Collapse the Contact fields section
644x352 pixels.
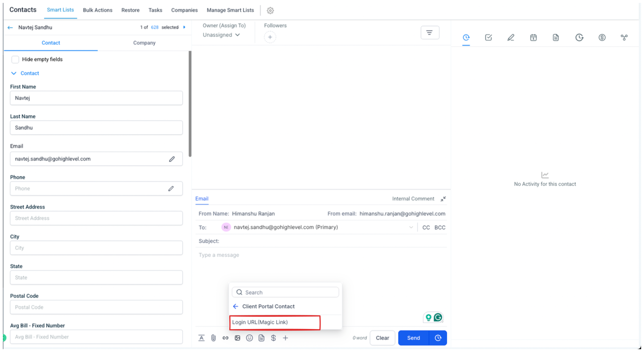(14, 73)
